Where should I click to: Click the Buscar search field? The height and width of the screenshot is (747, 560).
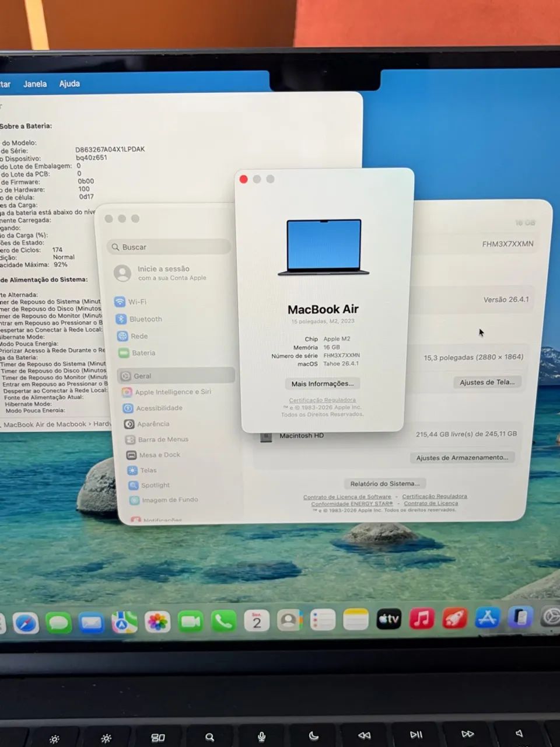click(169, 247)
